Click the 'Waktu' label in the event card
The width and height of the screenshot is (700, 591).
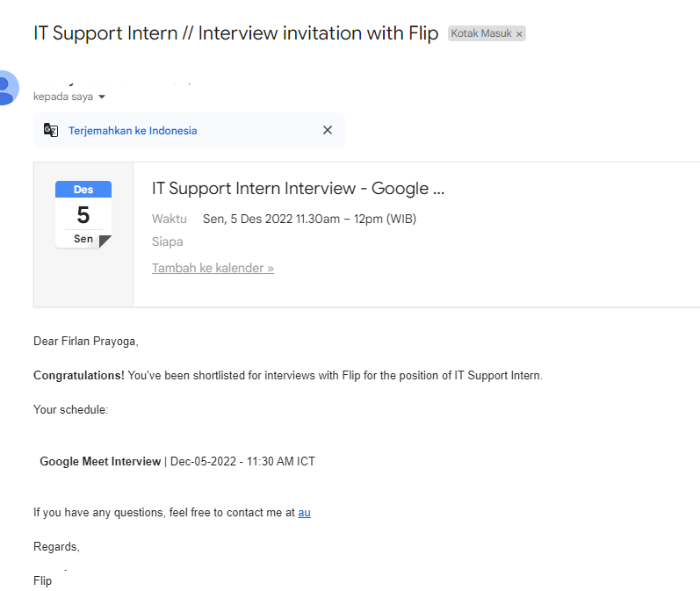coord(170,219)
